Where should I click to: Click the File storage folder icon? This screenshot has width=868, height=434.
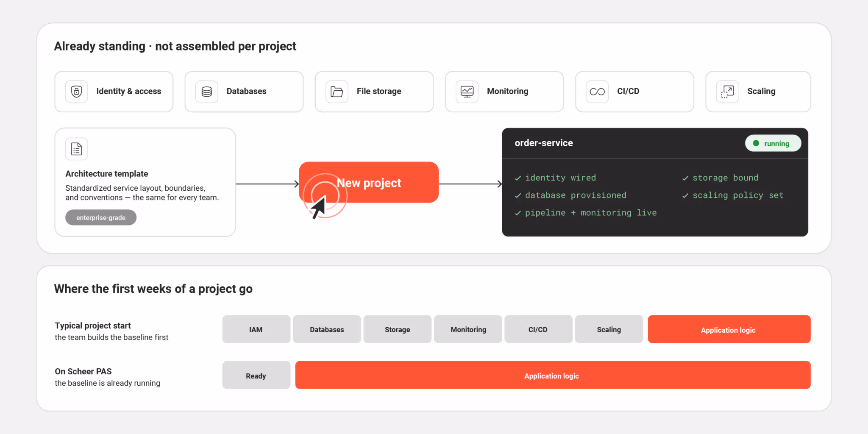pos(337,92)
